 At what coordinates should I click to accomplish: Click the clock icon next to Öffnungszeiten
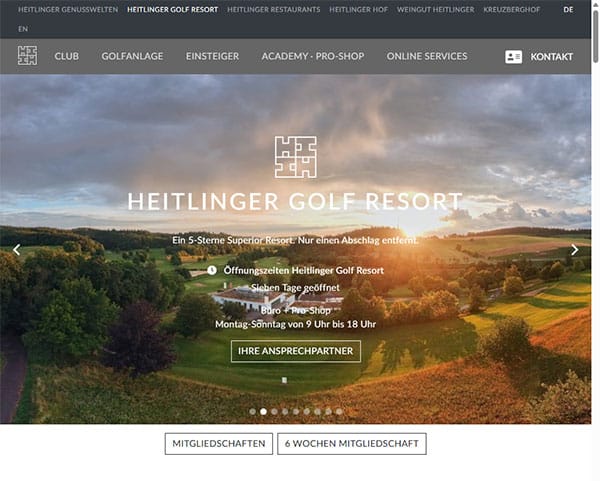[212, 271]
